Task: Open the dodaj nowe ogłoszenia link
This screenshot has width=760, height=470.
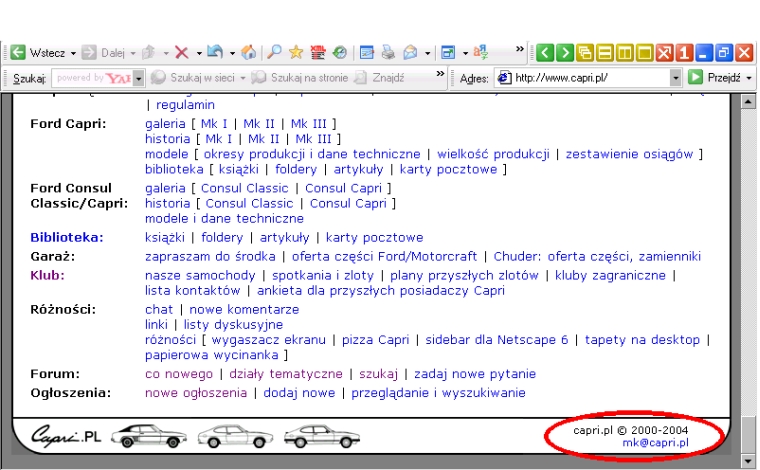Action: 299,393
